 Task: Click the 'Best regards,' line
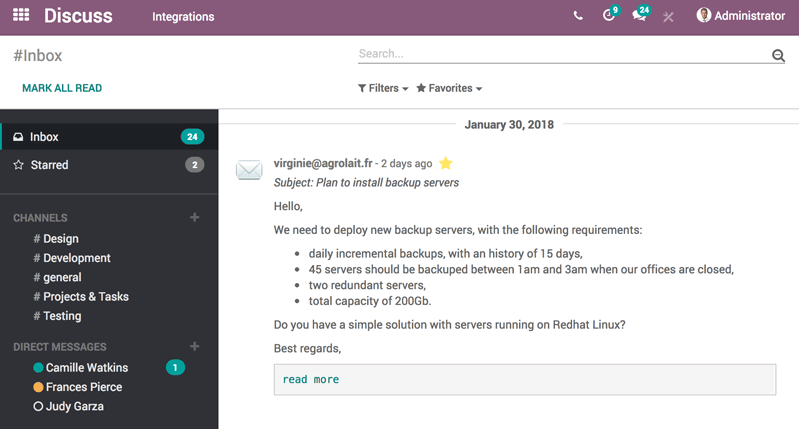coord(307,348)
